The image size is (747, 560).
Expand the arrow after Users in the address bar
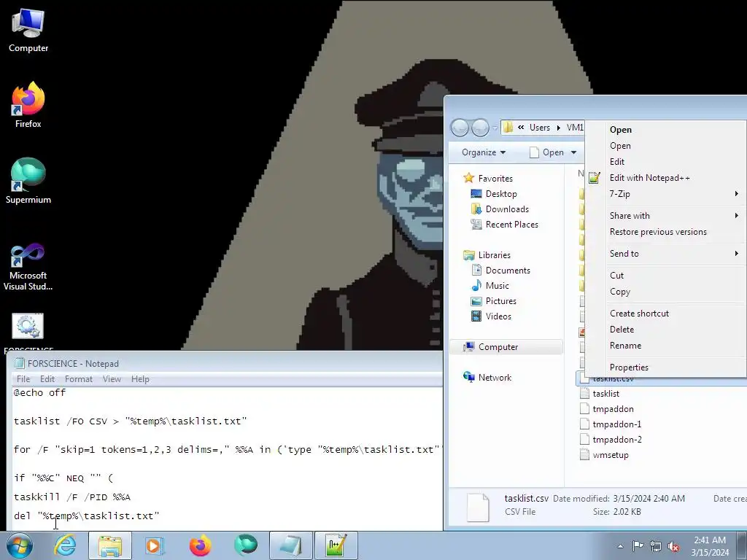558,128
